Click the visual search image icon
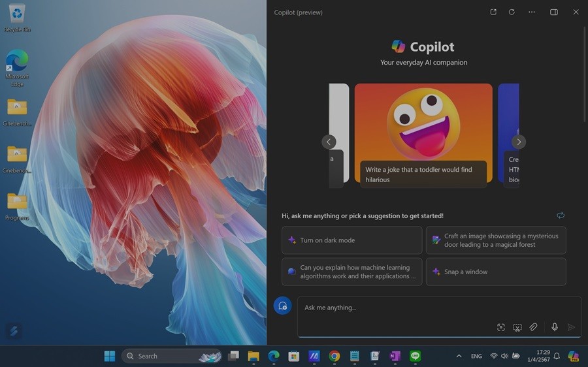This screenshot has height=367, width=588. [x=501, y=327]
